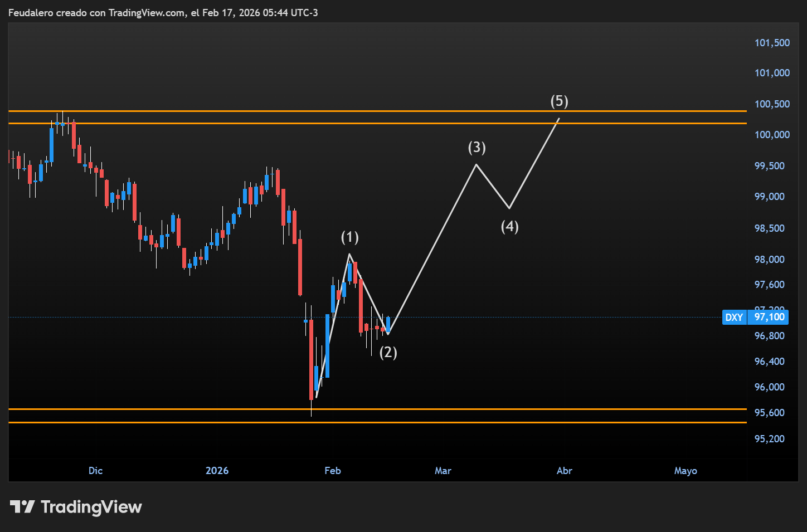Click the wave (5) label
This screenshot has height=532, width=807.
pos(559,101)
